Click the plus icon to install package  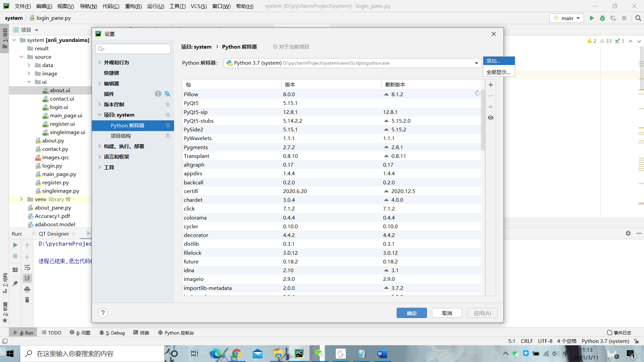pos(491,85)
